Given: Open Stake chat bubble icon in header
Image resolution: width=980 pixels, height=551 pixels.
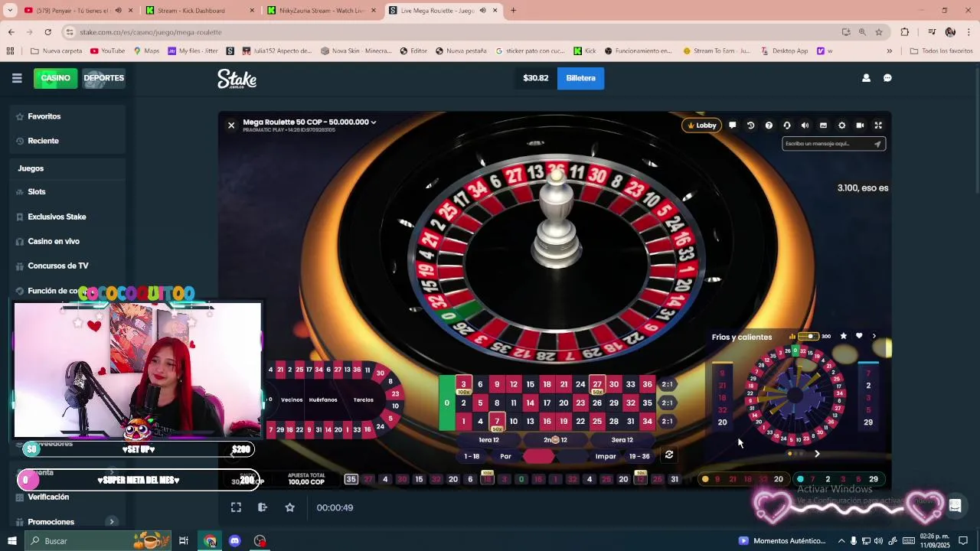Looking at the screenshot, I should (887, 78).
